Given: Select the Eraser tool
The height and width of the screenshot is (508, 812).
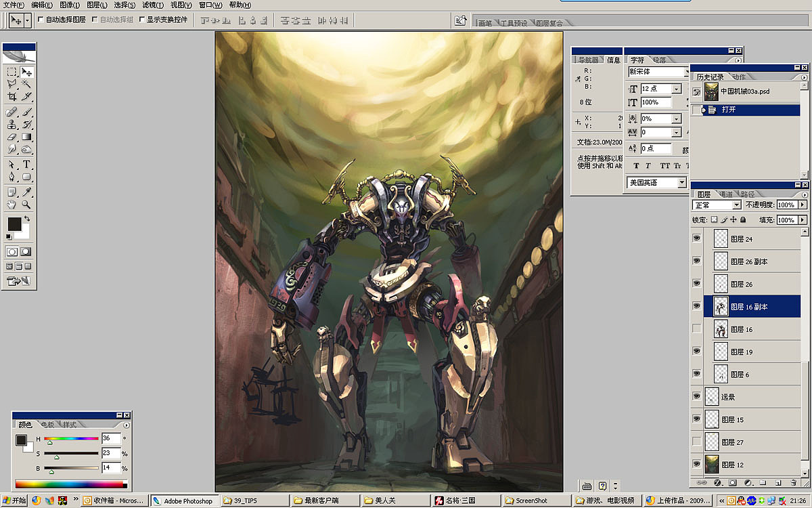Looking at the screenshot, I should tap(12, 137).
